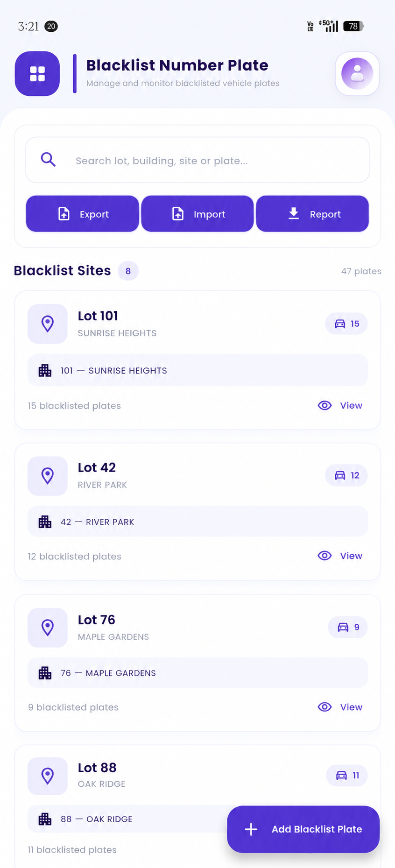Select the 76 — MAPLE GARDENS building row

click(x=197, y=673)
